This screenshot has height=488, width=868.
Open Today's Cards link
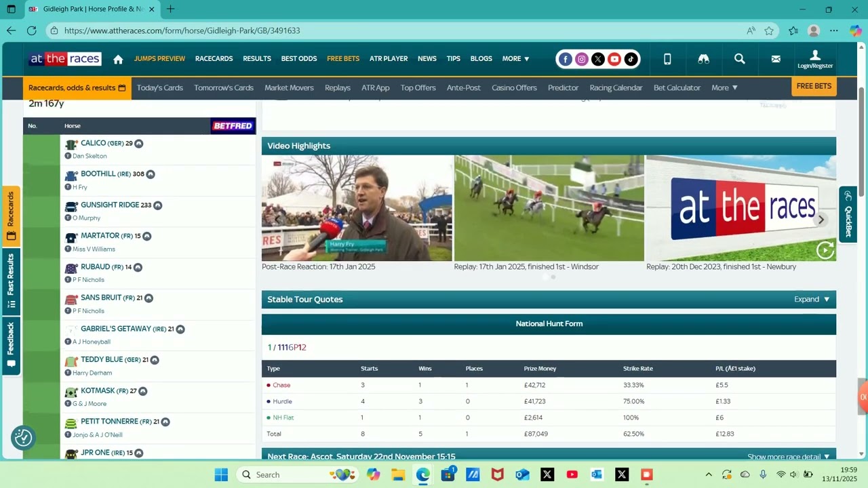coord(160,87)
